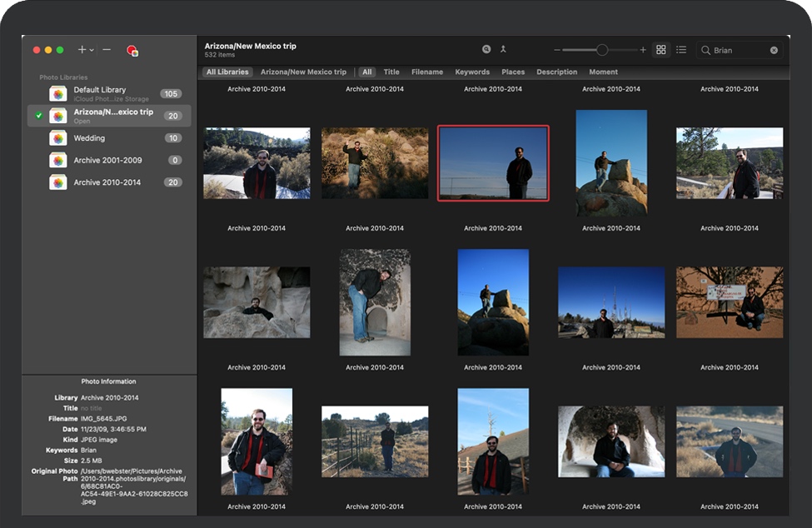Switch to grid view
This screenshot has width=812, height=528.
661,50
